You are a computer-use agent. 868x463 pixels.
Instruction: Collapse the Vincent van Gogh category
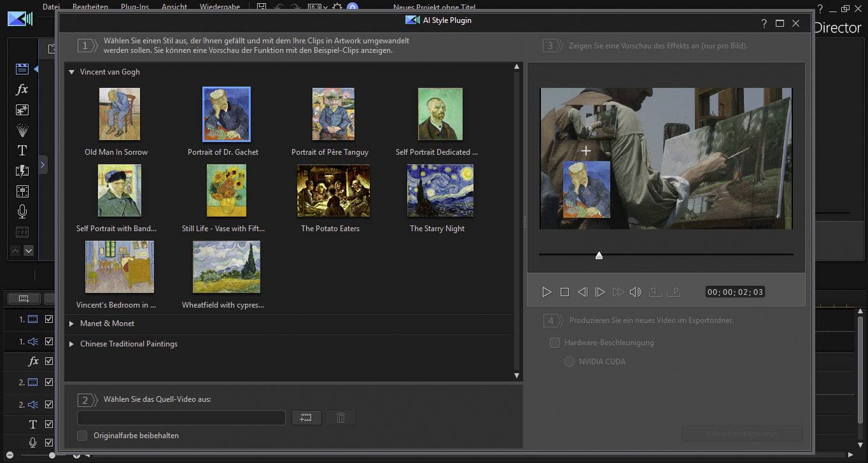(x=71, y=71)
